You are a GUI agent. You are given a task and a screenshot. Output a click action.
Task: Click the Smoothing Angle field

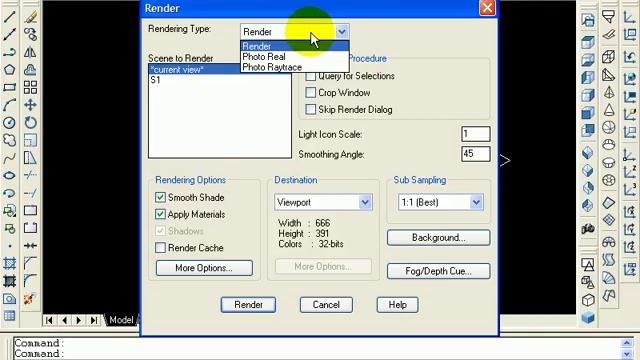pos(476,154)
